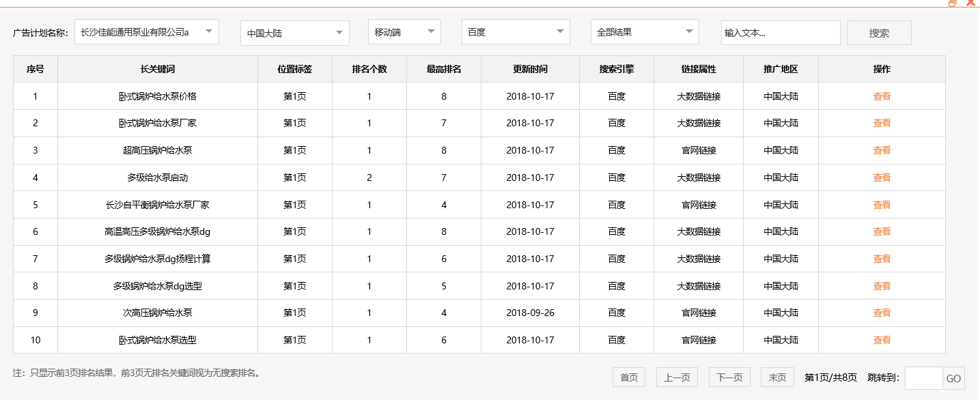The width and height of the screenshot is (980, 400).
Task: Click 查看 for keyword 多级给水泵启动
Action: [x=882, y=177]
